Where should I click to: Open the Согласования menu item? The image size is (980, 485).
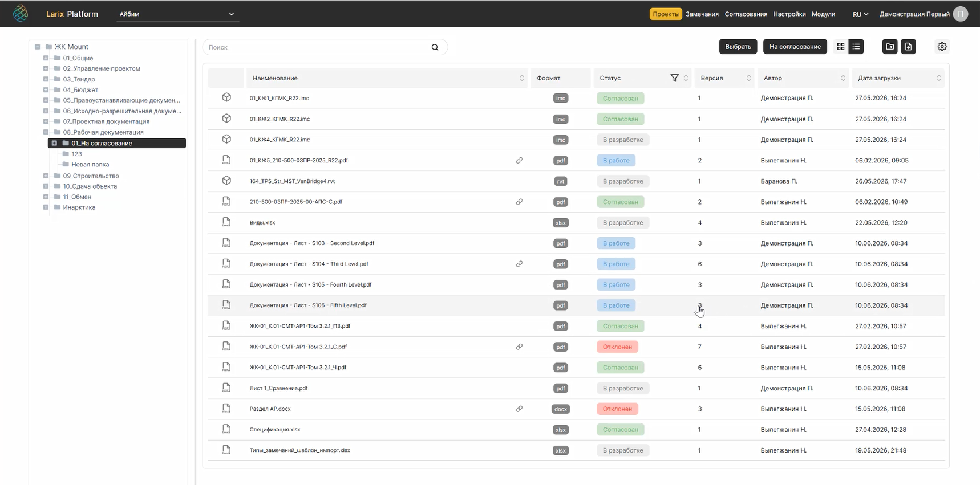[746, 14]
